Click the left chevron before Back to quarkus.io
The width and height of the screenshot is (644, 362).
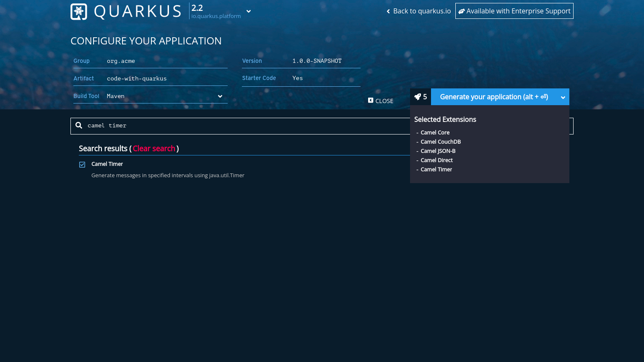pos(388,11)
